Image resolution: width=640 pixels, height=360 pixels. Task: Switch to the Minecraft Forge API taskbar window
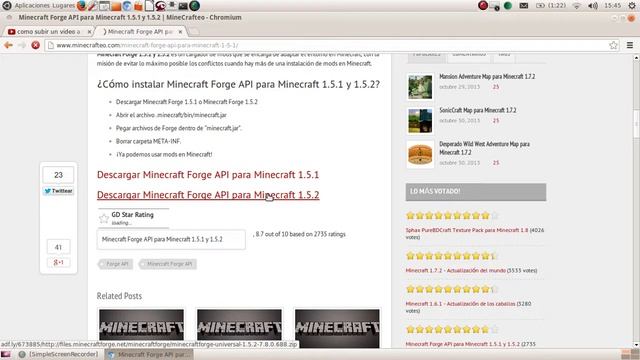pos(149,354)
